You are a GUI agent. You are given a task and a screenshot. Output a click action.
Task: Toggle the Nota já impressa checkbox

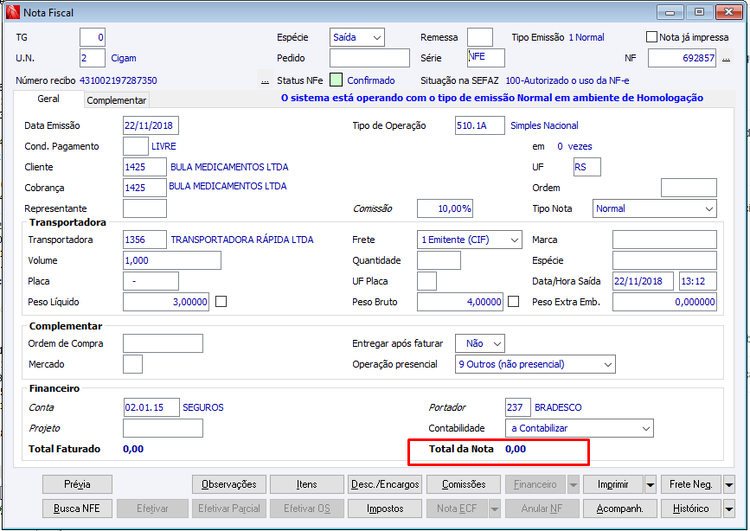651,37
